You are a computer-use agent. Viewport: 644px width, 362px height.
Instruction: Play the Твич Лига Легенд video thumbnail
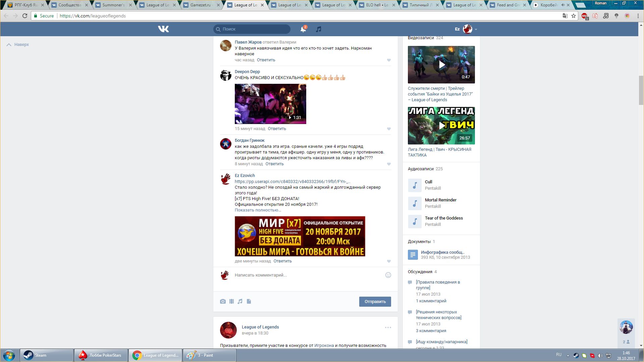click(441, 126)
